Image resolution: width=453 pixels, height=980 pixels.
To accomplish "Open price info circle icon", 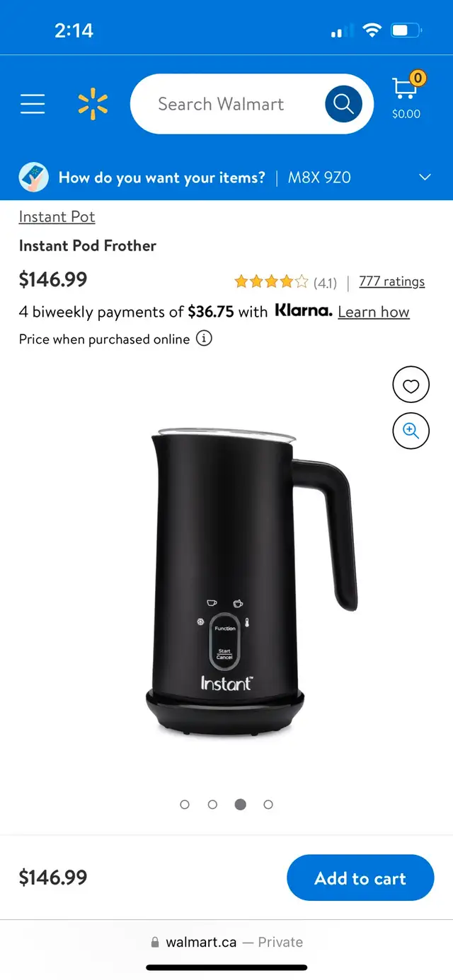I will [x=204, y=339].
